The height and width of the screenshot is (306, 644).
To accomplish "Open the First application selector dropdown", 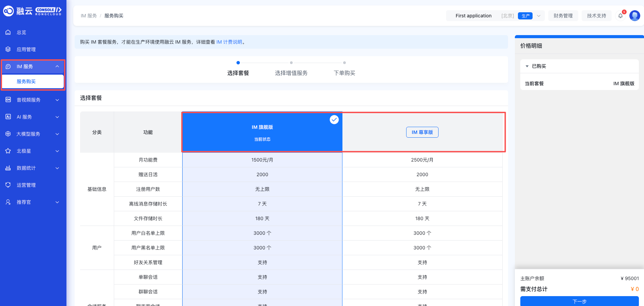I will pyautogui.click(x=495, y=16).
